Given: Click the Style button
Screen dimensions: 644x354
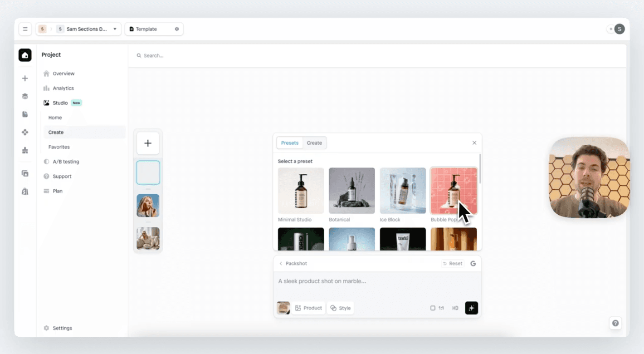Looking at the screenshot, I should click(341, 308).
